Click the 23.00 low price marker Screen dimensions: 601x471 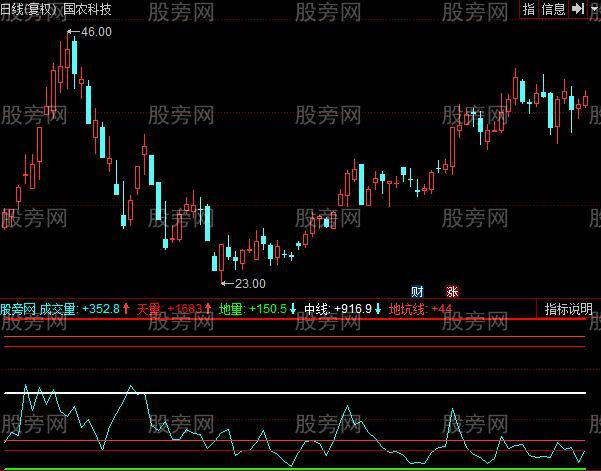coord(244,283)
